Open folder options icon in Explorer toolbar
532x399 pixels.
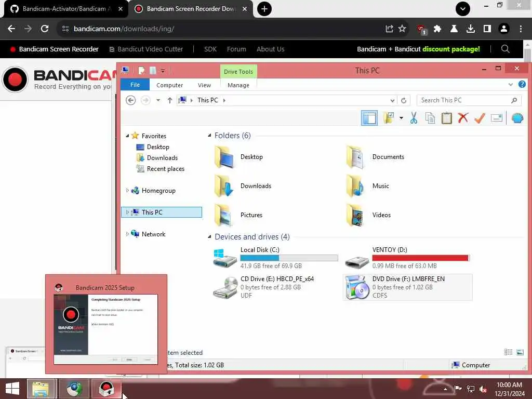click(x=389, y=118)
